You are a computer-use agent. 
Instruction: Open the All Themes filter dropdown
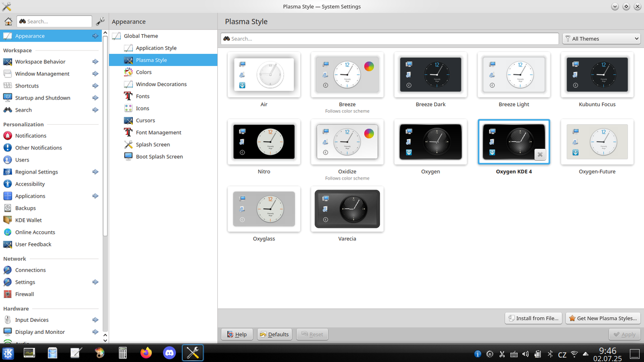click(601, 39)
